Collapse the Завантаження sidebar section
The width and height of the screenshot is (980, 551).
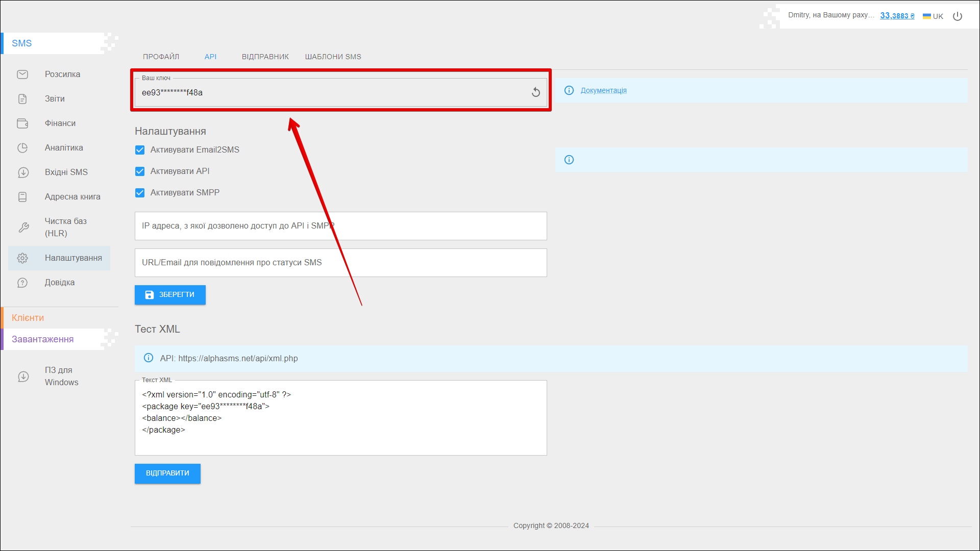click(x=43, y=339)
